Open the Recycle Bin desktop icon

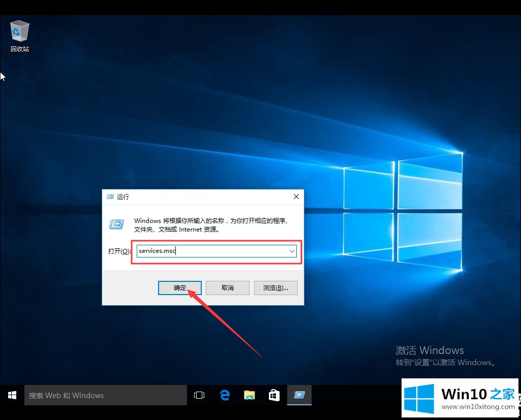point(20,36)
